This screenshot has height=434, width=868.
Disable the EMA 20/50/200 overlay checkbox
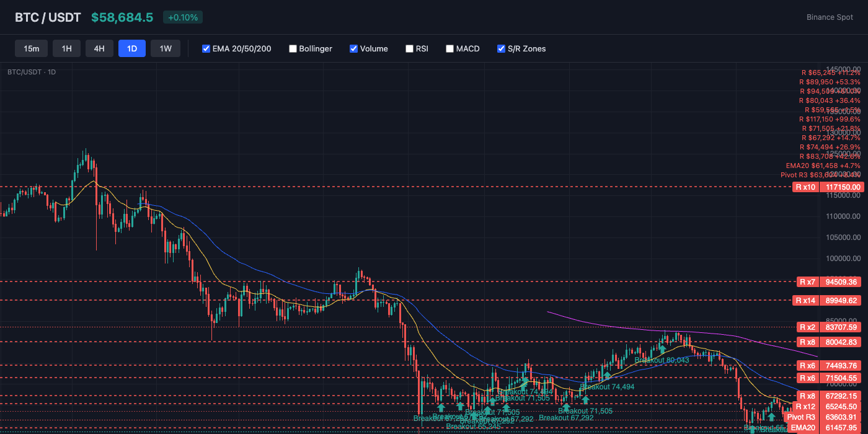pyautogui.click(x=206, y=48)
